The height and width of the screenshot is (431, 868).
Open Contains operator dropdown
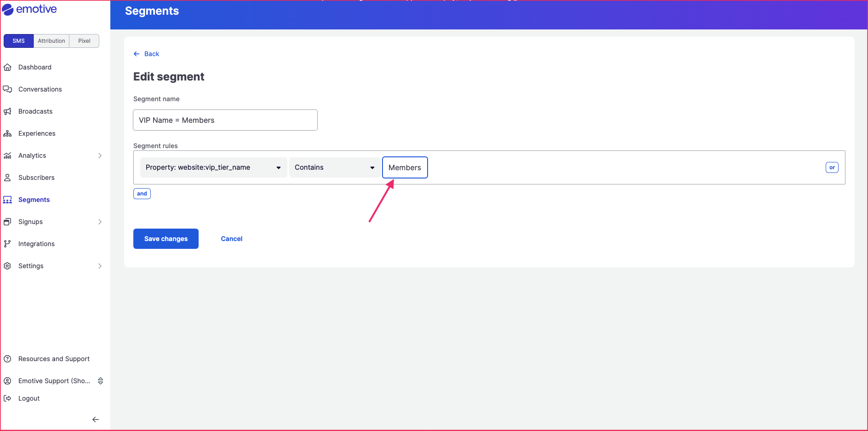pyautogui.click(x=335, y=167)
